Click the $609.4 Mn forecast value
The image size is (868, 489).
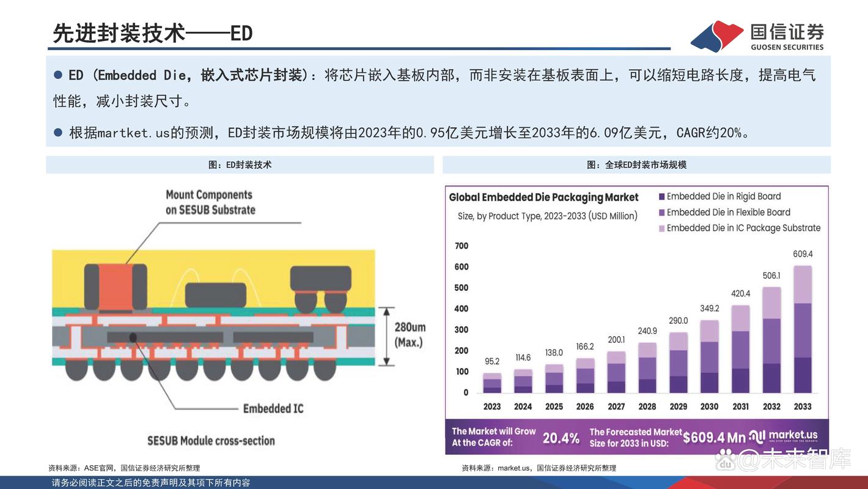click(x=714, y=438)
